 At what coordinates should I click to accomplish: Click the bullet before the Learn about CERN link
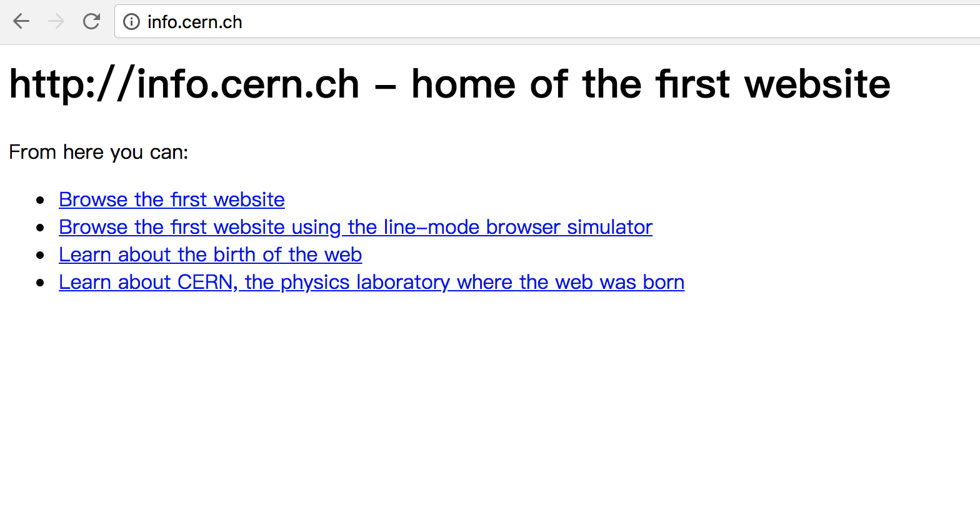pos(41,283)
